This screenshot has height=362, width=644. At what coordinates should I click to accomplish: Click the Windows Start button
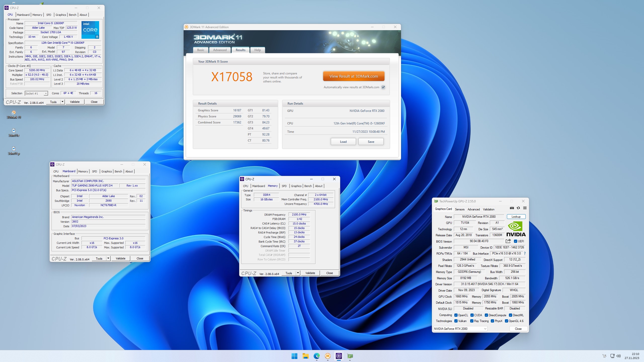pyautogui.click(x=294, y=356)
